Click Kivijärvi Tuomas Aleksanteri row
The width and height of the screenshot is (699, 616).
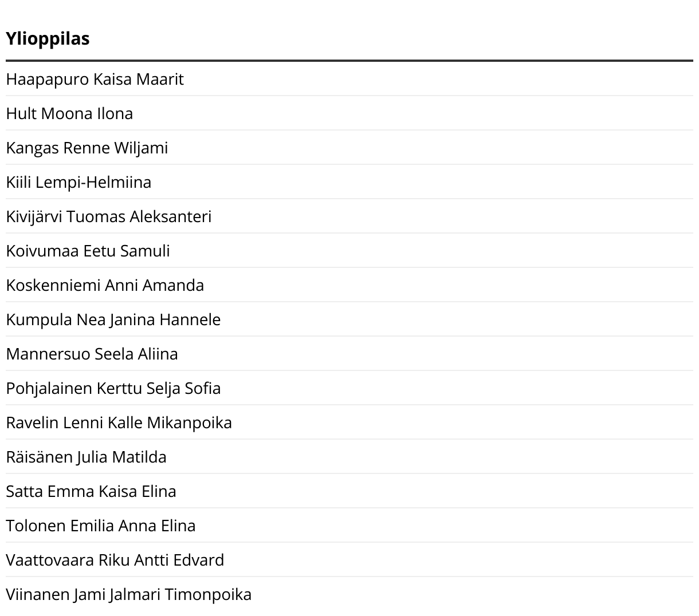pyautogui.click(x=349, y=216)
